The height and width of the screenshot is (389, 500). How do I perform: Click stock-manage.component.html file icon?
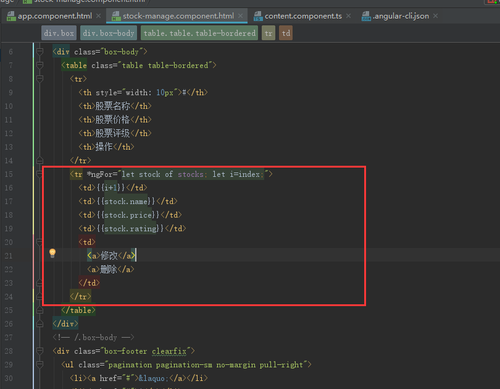coord(116,16)
